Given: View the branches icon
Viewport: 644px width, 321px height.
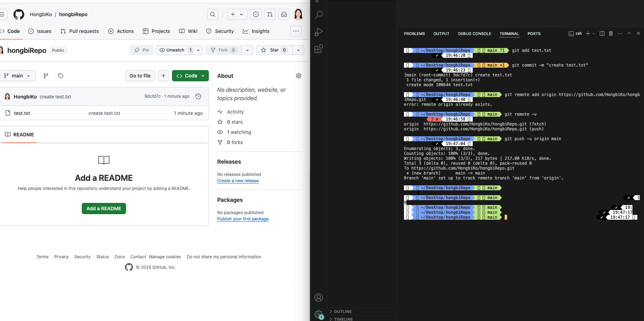Looking at the screenshot, I should [x=46, y=76].
